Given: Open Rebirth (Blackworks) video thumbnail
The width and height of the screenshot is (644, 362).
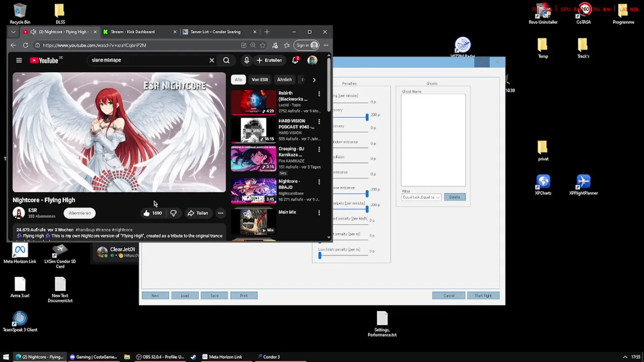Looking at the screenshot, I should pos(254,102).
